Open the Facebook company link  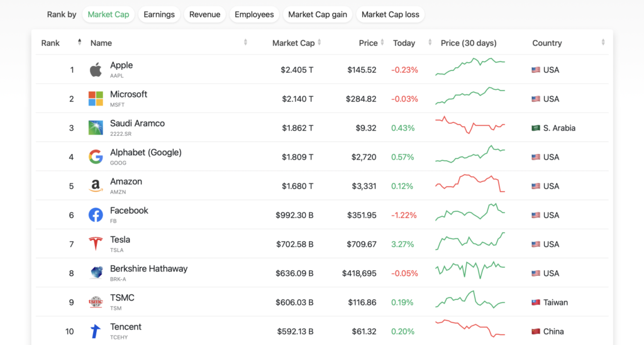(129, 211)
